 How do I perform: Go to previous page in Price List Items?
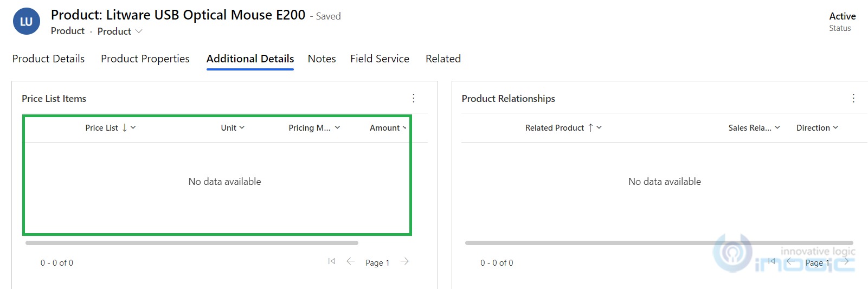pos(351,261)
